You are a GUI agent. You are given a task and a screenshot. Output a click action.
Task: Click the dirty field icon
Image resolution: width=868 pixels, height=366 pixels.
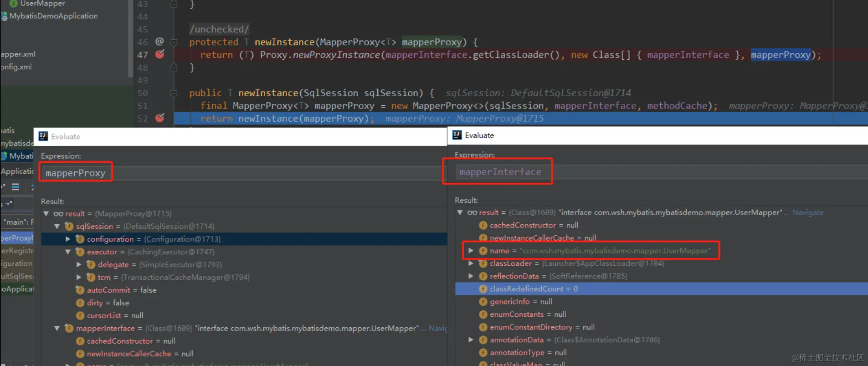tap(80, 303)
